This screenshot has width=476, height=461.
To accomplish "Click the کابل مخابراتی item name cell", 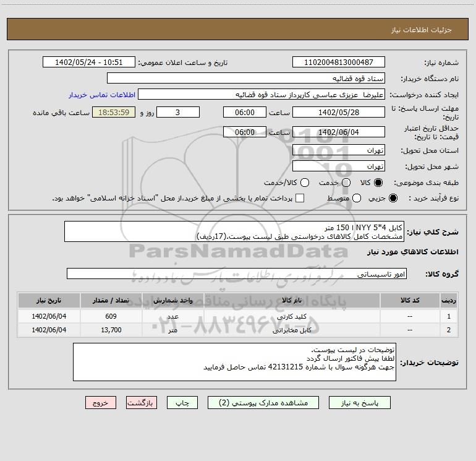I will point(292,330).
